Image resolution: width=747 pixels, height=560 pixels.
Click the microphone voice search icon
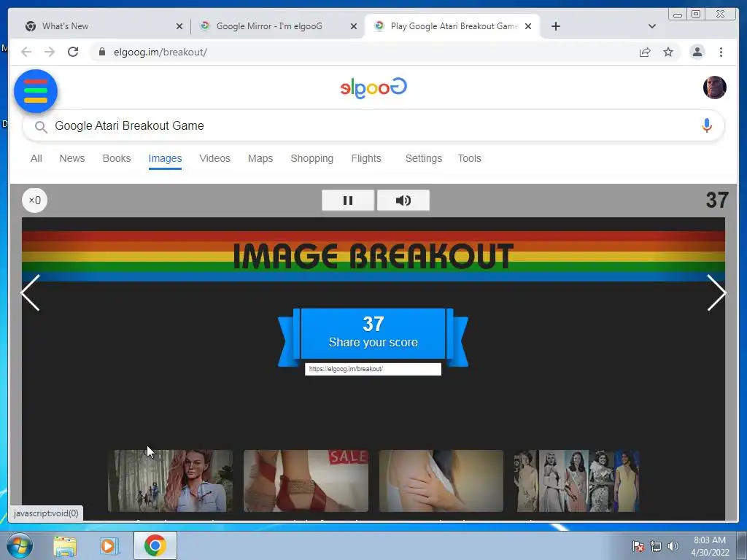pos(706,125)
